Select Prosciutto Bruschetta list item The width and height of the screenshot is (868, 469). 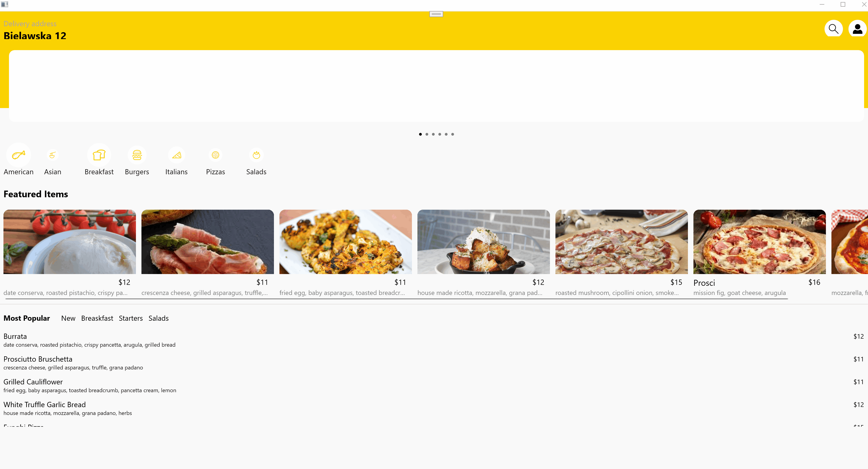434,363
